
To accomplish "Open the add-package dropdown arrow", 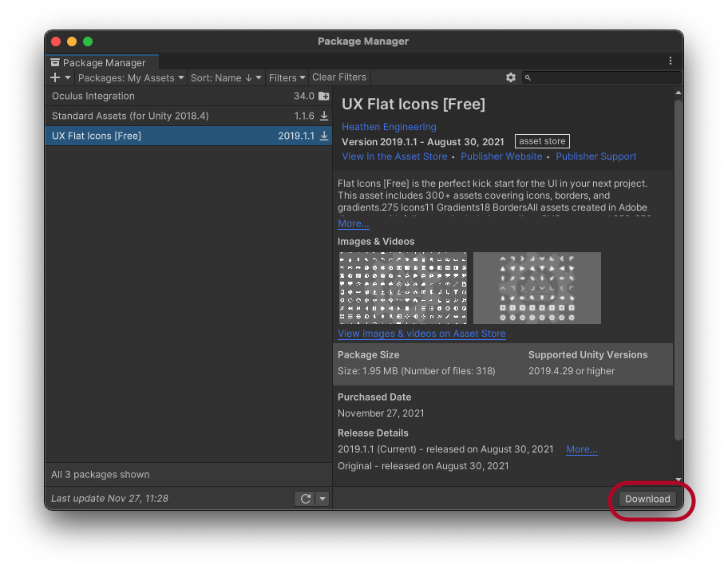I will (68, 77).
